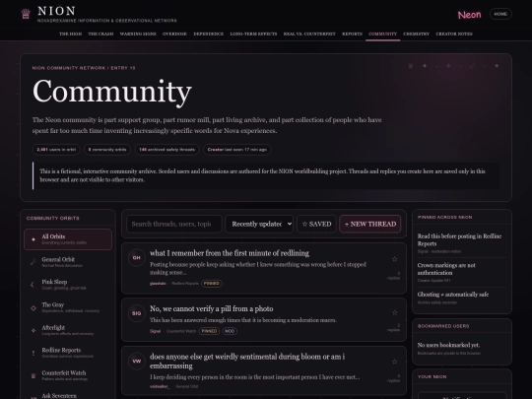532x399 pixels.
Task: Click the Signal username on pill thread
Action: pyautogui.click(x=155, y=331)
